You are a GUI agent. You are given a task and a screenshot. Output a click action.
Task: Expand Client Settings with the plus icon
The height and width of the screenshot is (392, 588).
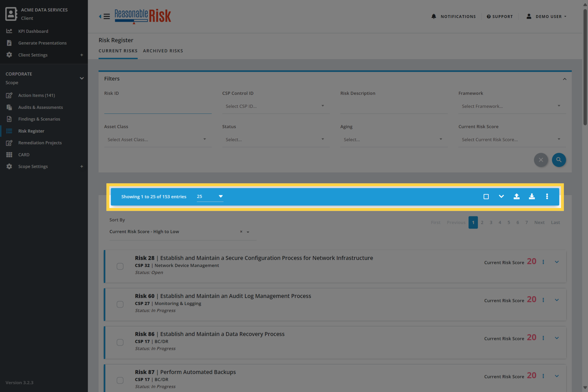pyautogui.click(x=82, y=55)
